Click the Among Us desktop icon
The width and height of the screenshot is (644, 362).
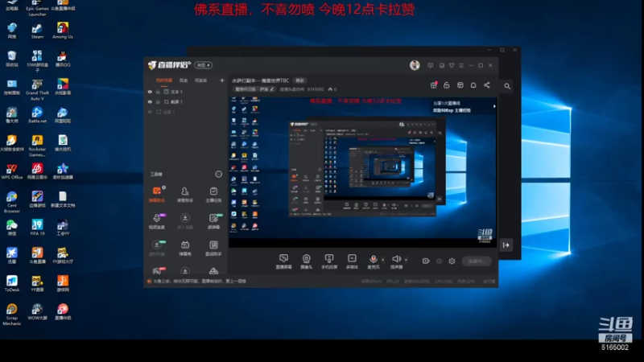63,31
